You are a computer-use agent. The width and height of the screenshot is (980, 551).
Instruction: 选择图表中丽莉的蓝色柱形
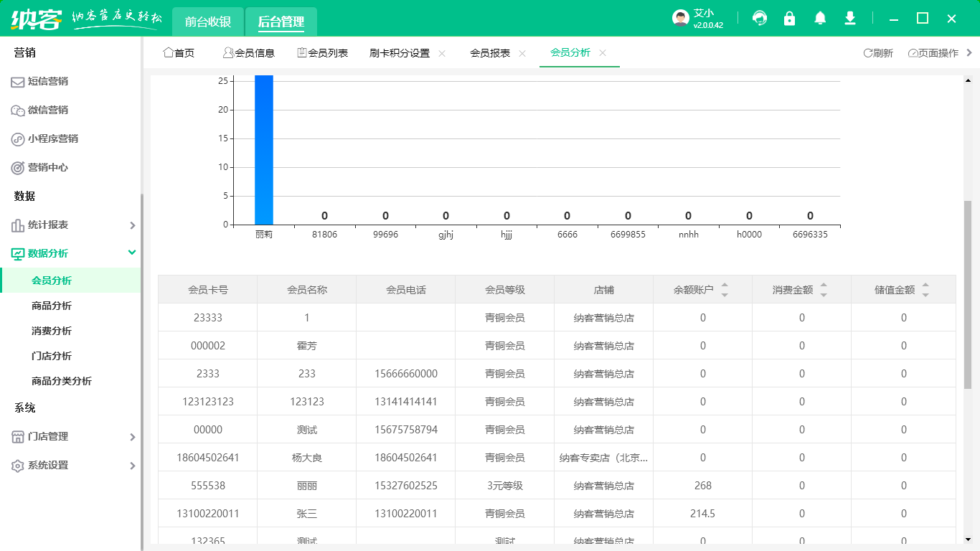tap(263, 151)
